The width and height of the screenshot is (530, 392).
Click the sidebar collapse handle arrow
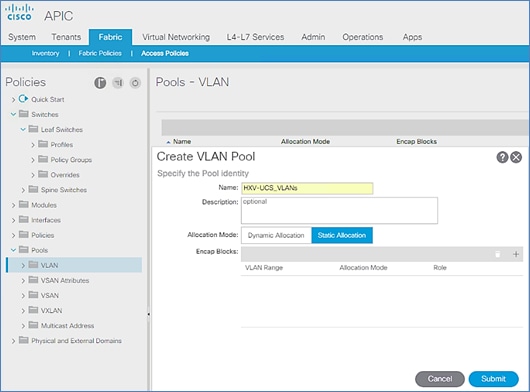pyautogui.click(x=148, y=314)
